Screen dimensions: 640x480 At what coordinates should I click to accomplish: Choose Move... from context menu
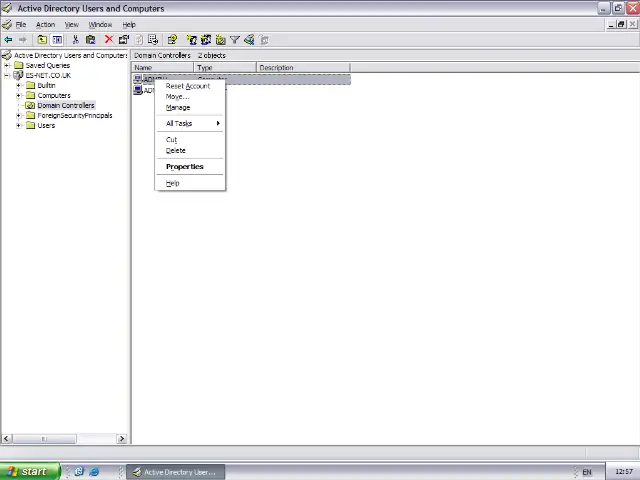click(x=190, y=97)
